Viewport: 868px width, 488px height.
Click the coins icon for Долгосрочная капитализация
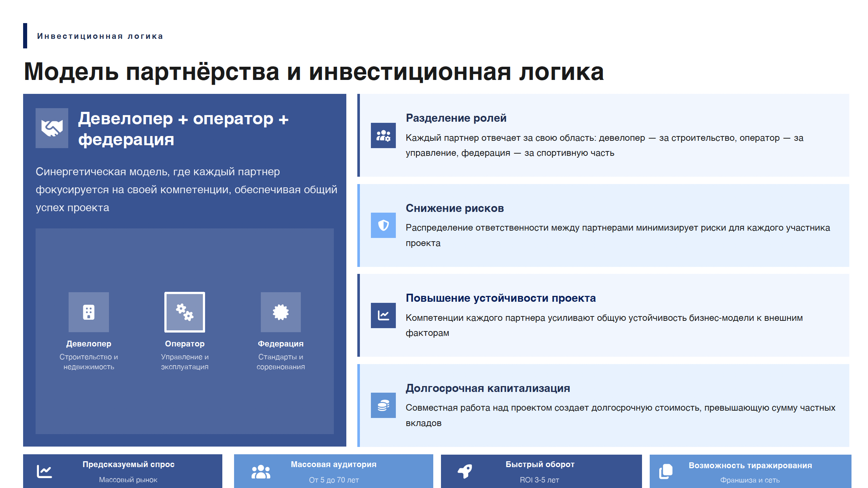(x=383, y=405)
